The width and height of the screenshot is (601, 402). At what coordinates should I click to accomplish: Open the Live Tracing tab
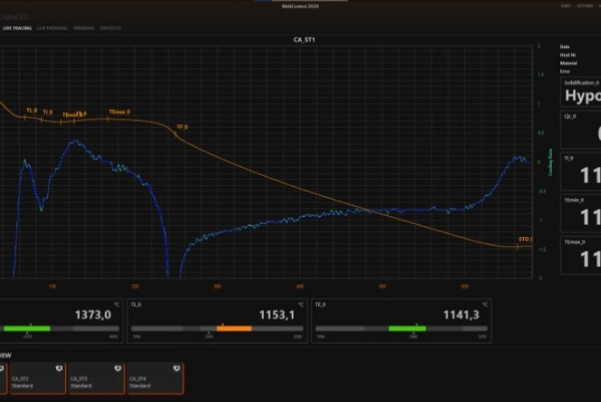point(17,28)
